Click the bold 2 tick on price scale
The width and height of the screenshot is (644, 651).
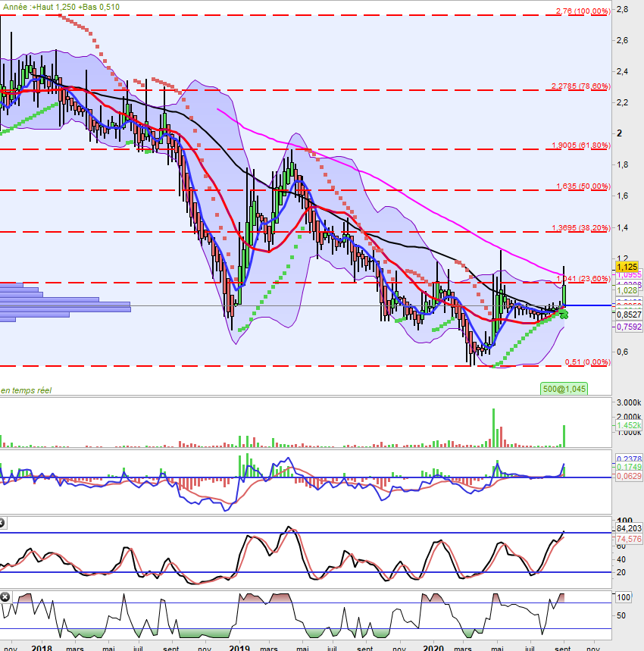click(620, 133)
